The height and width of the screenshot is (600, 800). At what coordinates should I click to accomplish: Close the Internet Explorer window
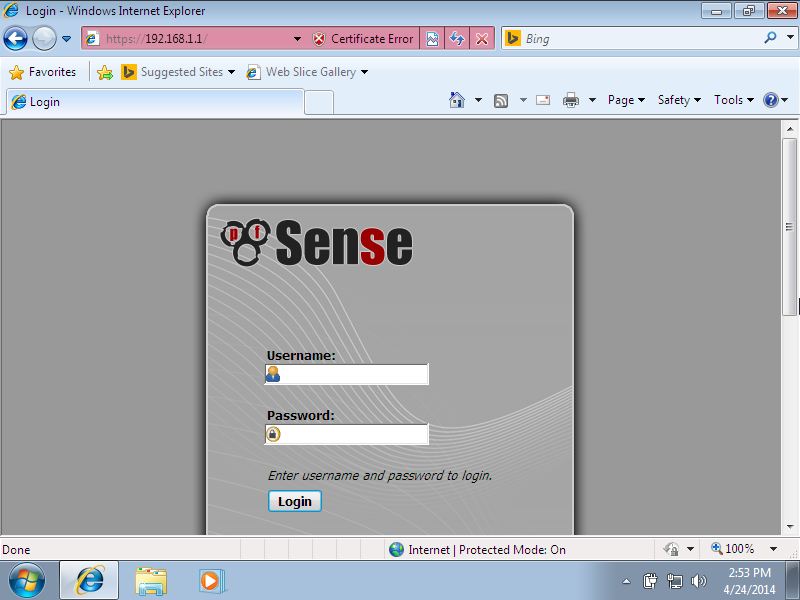coord(782,11)
